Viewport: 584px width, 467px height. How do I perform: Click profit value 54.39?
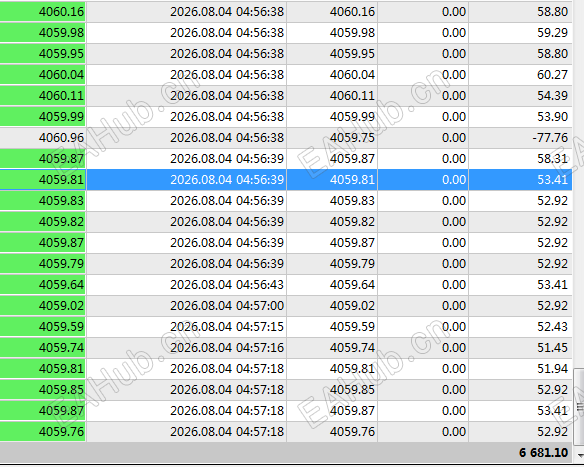point(552,96)
